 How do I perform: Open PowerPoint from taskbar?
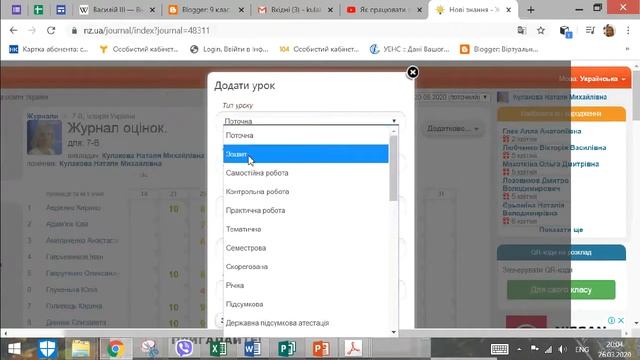321,349
